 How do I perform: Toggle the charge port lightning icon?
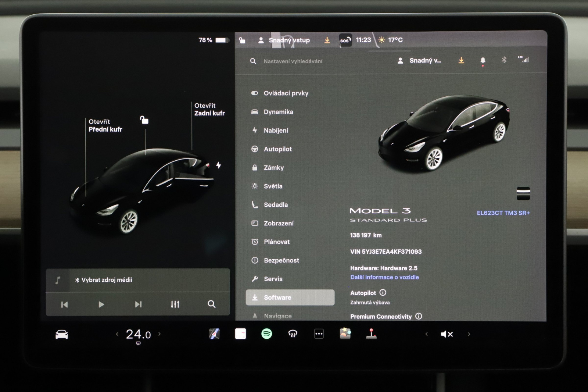[219, 165]
